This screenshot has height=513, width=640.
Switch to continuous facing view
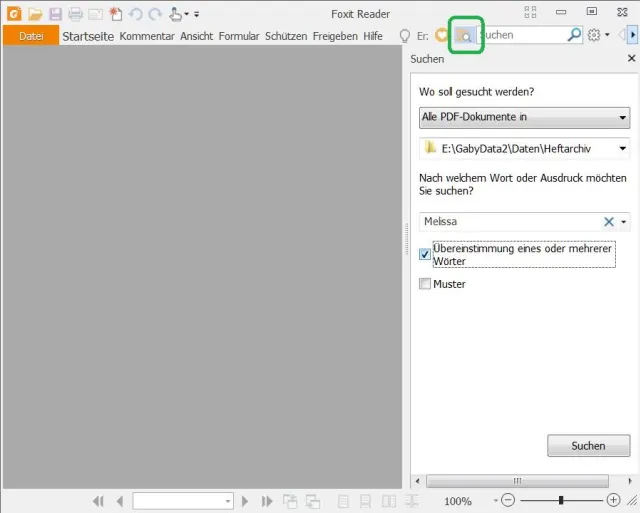(x=412, y=501)
